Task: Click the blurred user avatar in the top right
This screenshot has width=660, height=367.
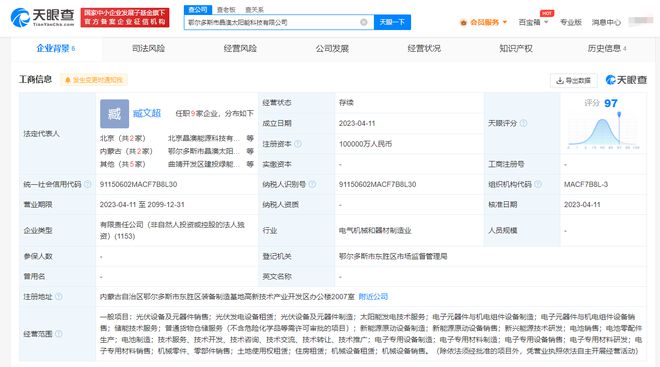Action: pyautogui.click(x=641, y=22)
